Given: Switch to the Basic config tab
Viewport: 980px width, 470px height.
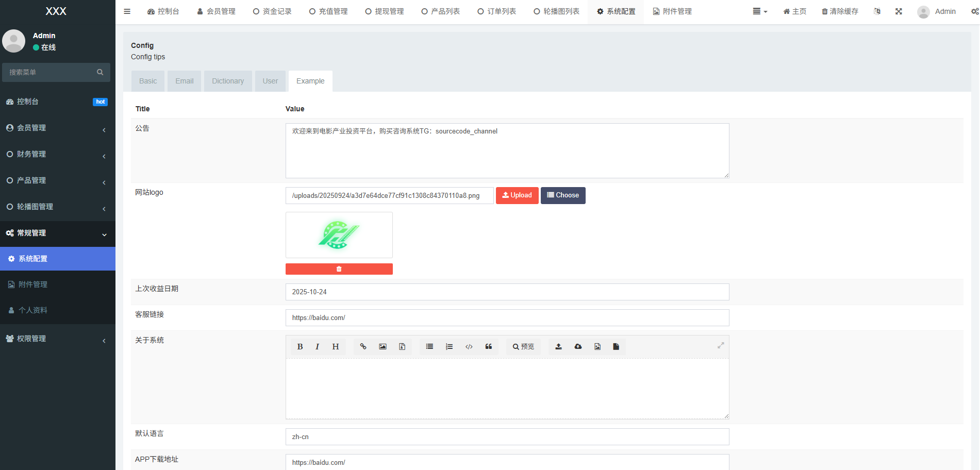Looking at the screenshot, I should click(x=148, y=81).
